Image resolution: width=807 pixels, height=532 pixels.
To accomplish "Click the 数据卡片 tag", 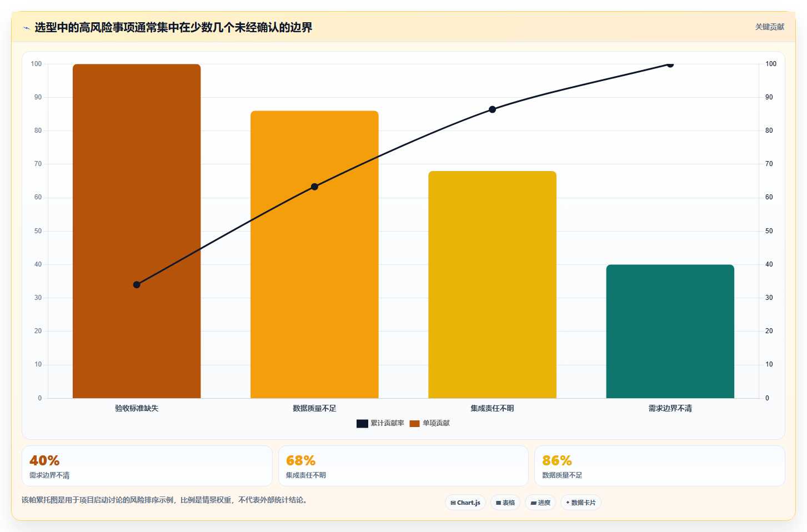I will (581, 503).
